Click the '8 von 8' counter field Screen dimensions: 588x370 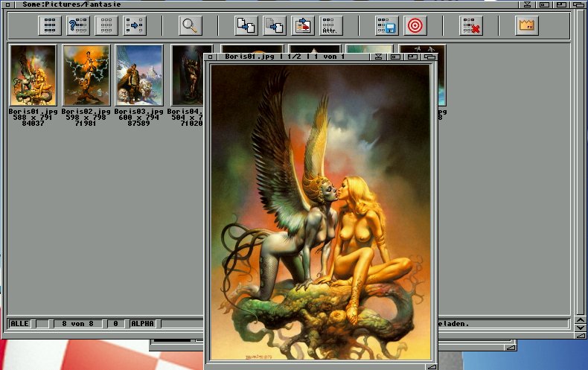click(77, 323)
